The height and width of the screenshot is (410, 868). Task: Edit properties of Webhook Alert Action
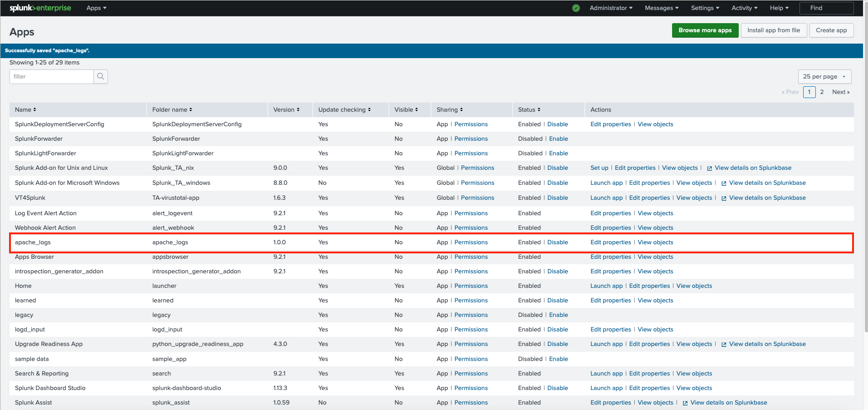click(x=610, y=227)
